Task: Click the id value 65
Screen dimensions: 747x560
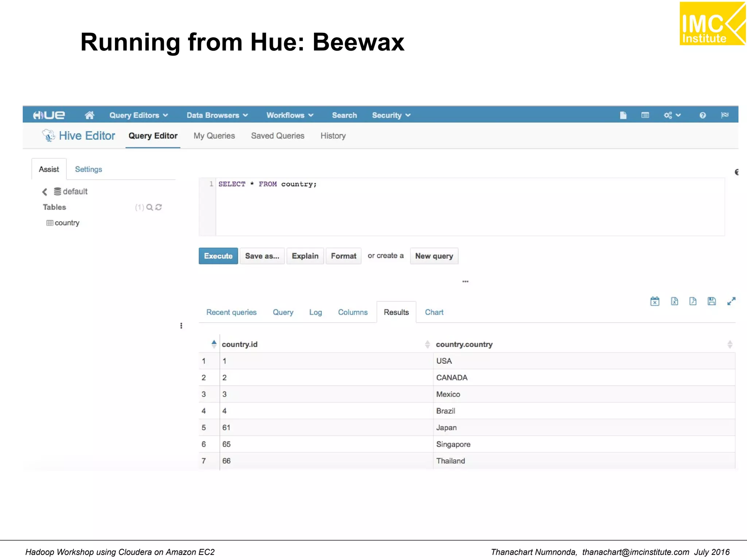Action: pyautogui.click(x=226, y=444)
